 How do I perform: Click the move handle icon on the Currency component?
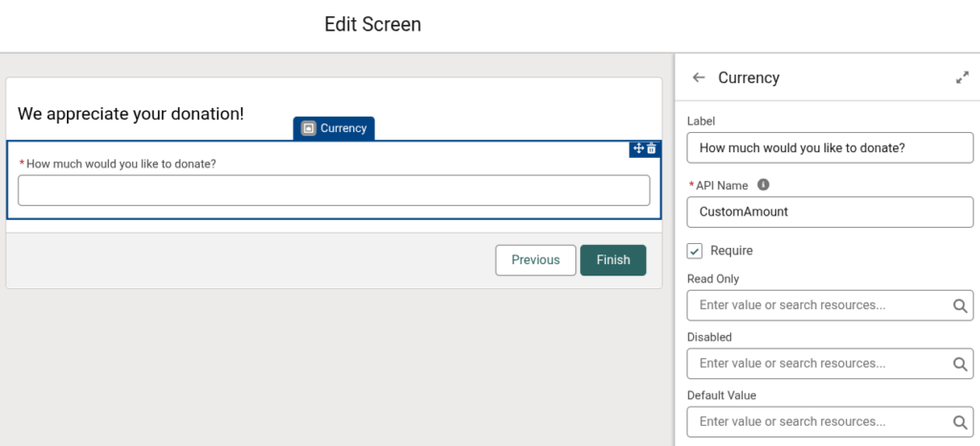tap(638, 148)
